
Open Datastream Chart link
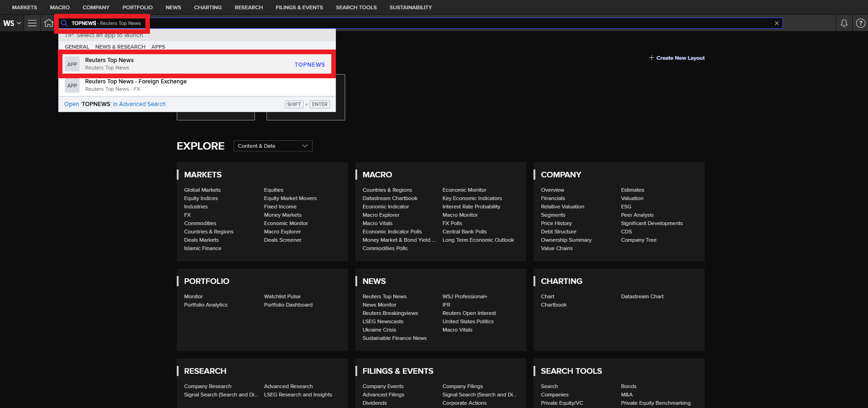pyautogui.click(x=642, y=296)
